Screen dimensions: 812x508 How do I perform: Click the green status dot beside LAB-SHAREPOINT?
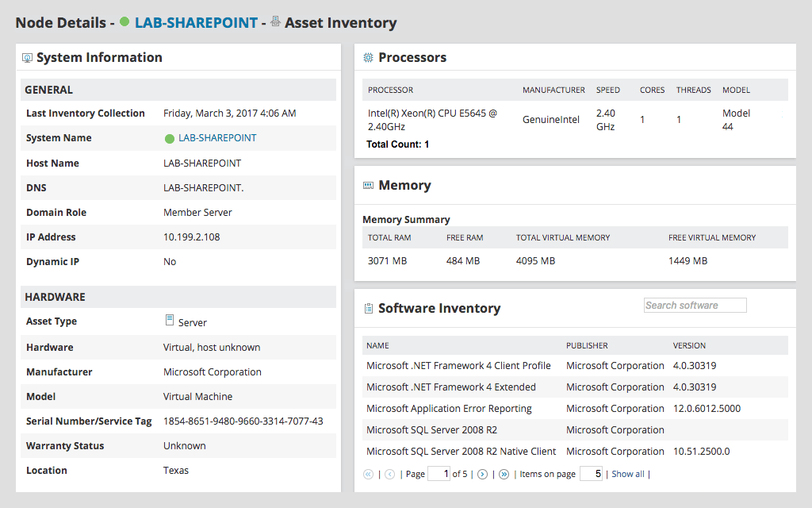(124, 23)
